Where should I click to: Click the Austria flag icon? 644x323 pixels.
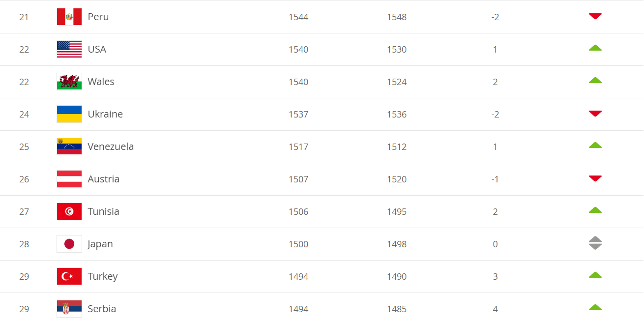(x=69, y=179)
